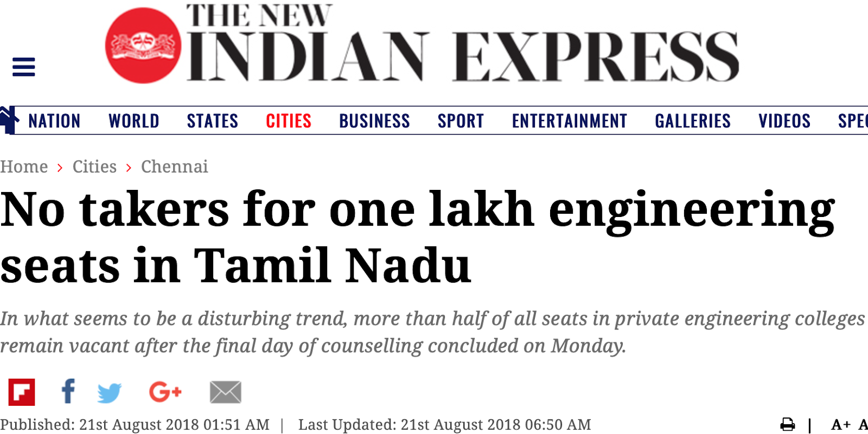The height and width of the screenshot is (434, 868).
Task: Share article on Facebook
Action: [68, 392]
